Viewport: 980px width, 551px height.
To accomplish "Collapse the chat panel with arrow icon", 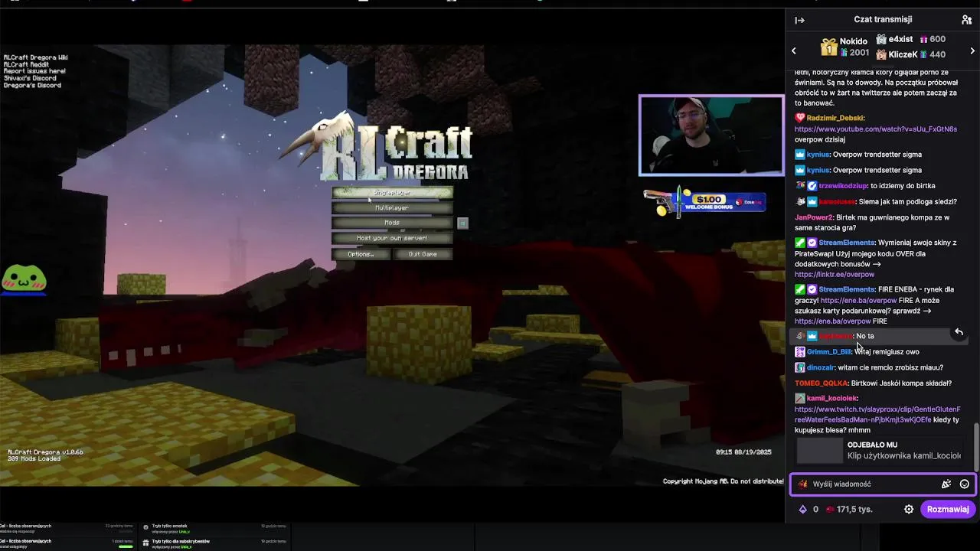I will [x=799, y=20].
